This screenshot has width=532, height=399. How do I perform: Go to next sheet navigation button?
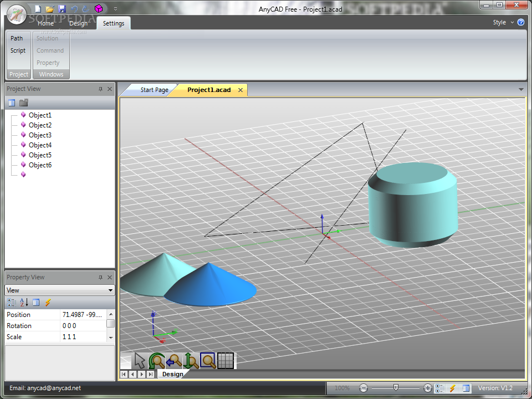[x=142, y=374]
